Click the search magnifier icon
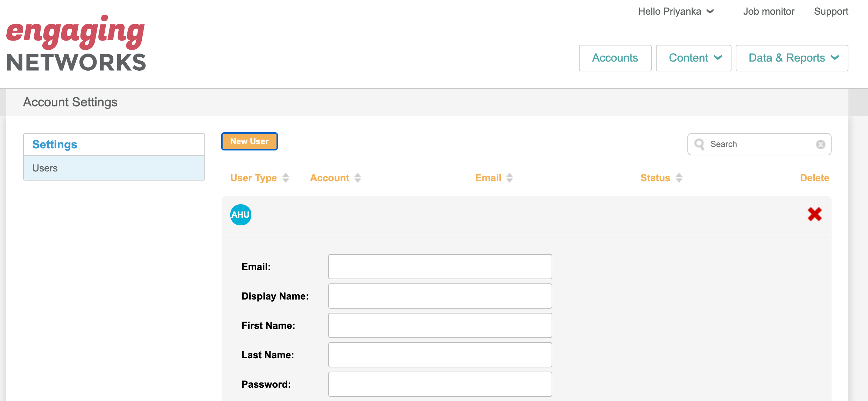 [x=699, y=144]
